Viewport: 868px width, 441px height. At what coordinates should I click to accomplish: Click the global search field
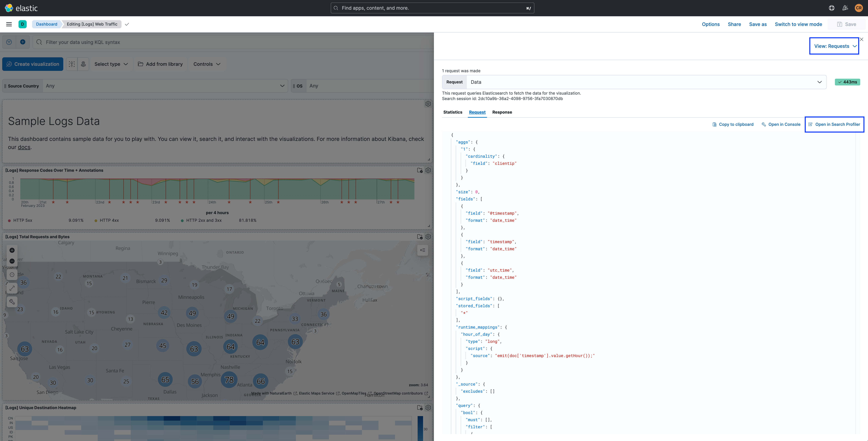[432, 8]
